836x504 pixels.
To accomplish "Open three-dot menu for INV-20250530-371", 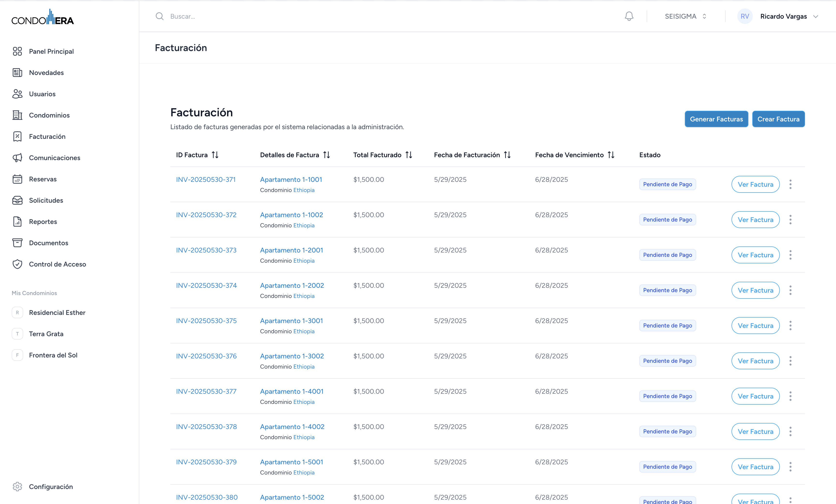I will (x=790, y=185).
